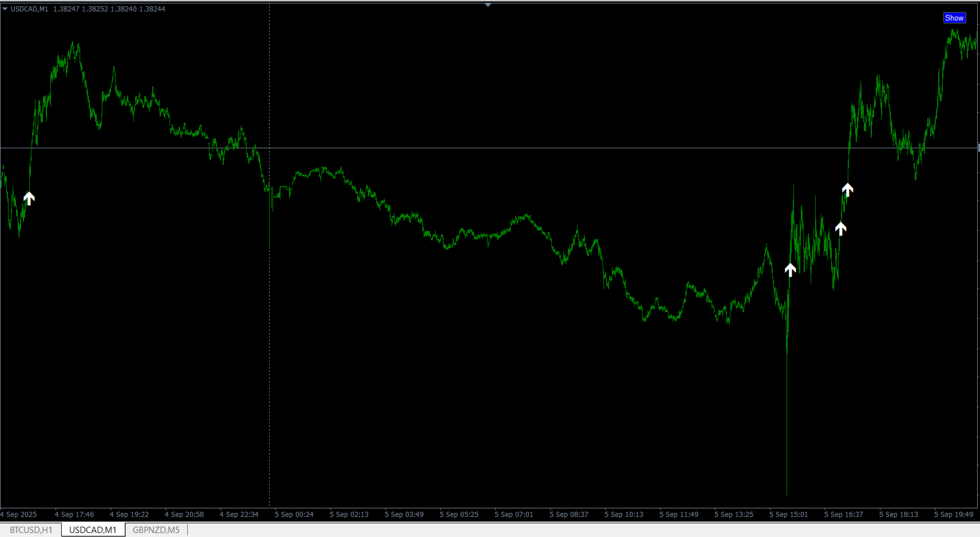Click the 5 Sep 13:25 time label
The height and width of the screenshot is (537, 980).
pos(734,515)
